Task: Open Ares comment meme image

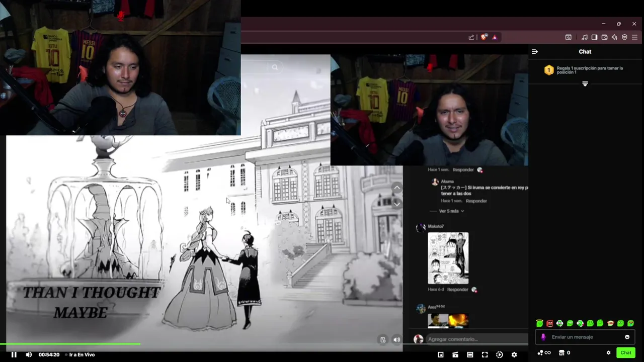Action: [x=448, y=321]
